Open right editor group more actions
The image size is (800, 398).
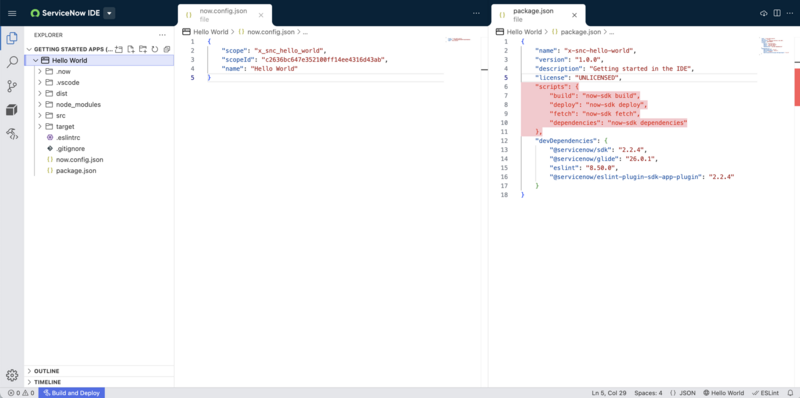coord(790,13)
